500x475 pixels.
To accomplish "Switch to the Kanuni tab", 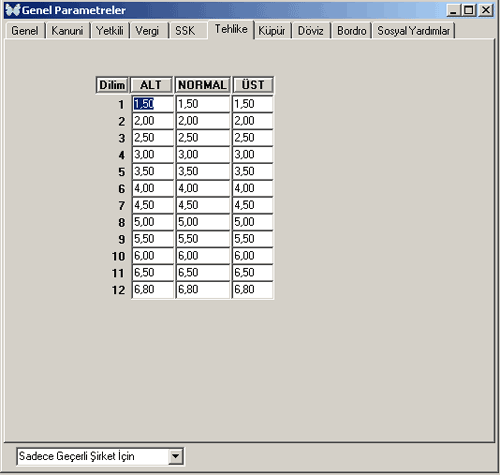I will tap(68, 31).
